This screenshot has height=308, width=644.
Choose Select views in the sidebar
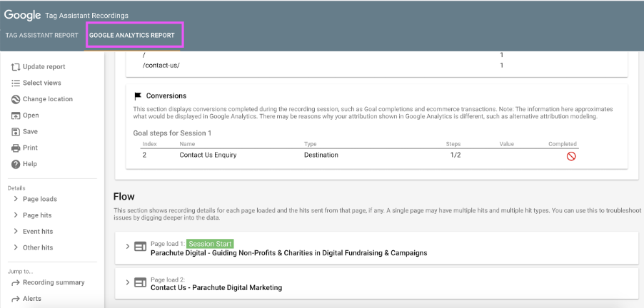coord(42,83)
